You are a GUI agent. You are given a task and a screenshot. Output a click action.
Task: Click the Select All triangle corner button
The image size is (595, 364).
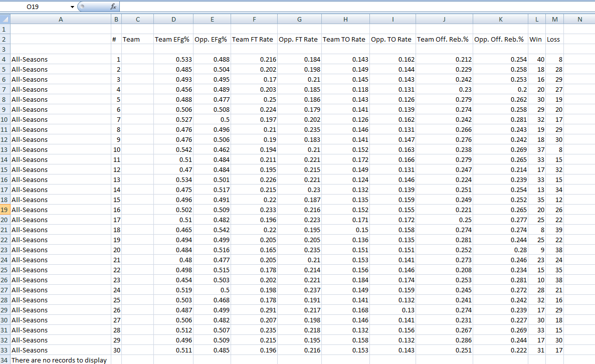[6, 19]
